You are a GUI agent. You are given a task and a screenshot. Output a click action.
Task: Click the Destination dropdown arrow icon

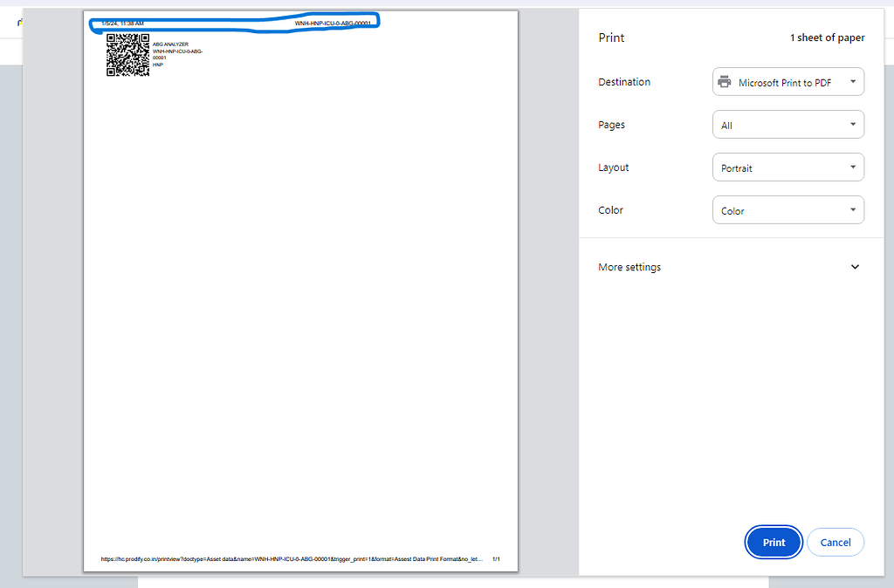coord(853,81)
